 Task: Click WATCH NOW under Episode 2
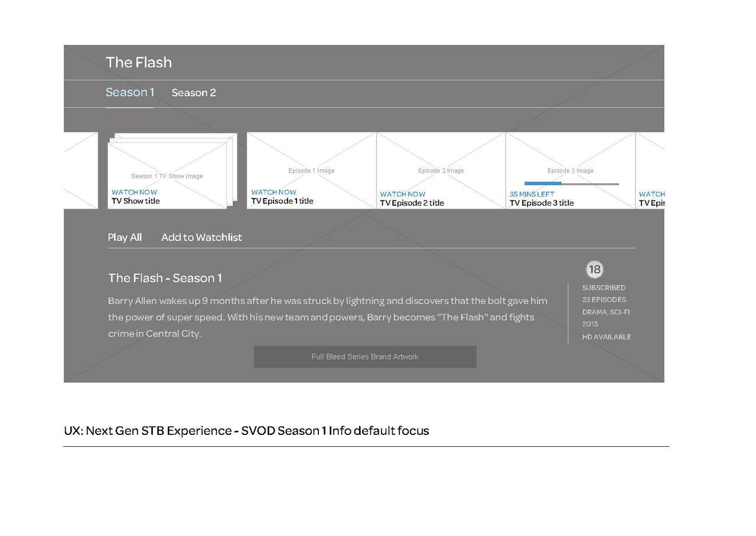tap(403, 194)
